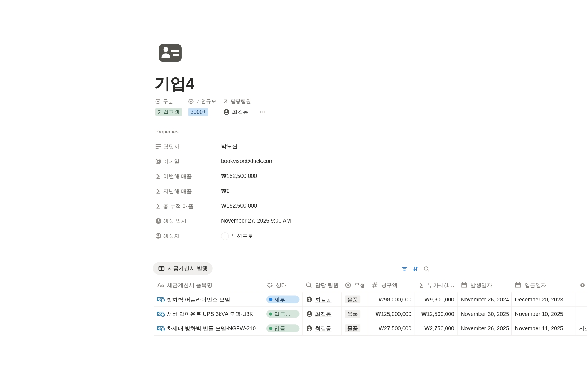Open the bookvisor@duck.com email link
The image size is (588, 367).
pos(247,161)
